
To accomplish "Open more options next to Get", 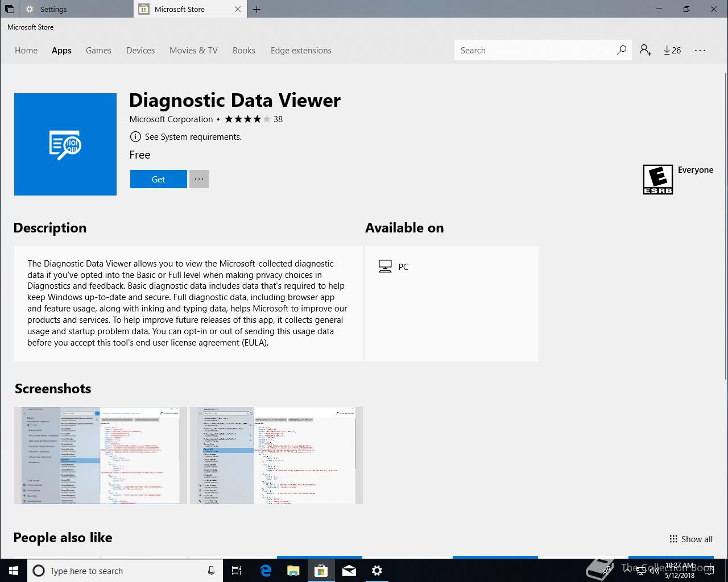I will [199, 179].
